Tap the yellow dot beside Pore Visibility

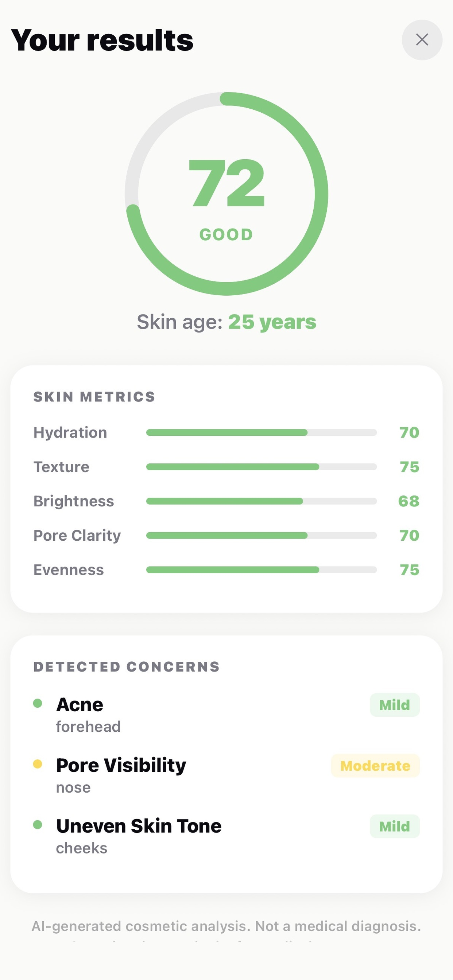pyautogui.click(x=38, y=764)
